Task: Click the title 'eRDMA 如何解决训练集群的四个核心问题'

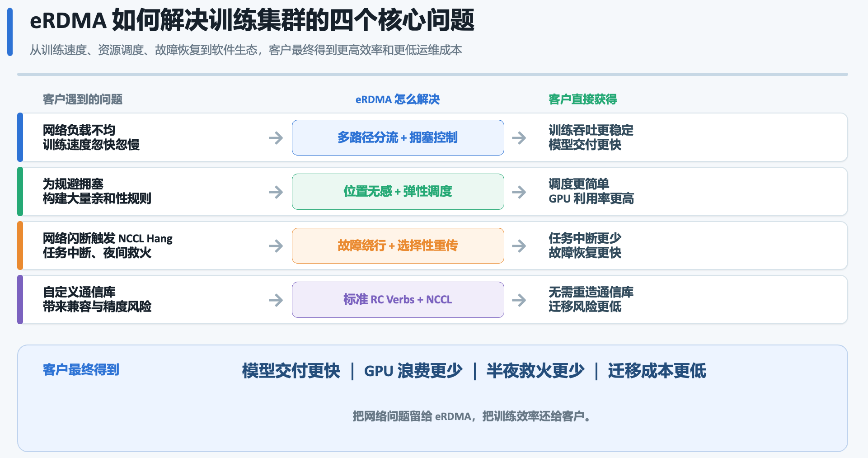Action: pos(252,21)
